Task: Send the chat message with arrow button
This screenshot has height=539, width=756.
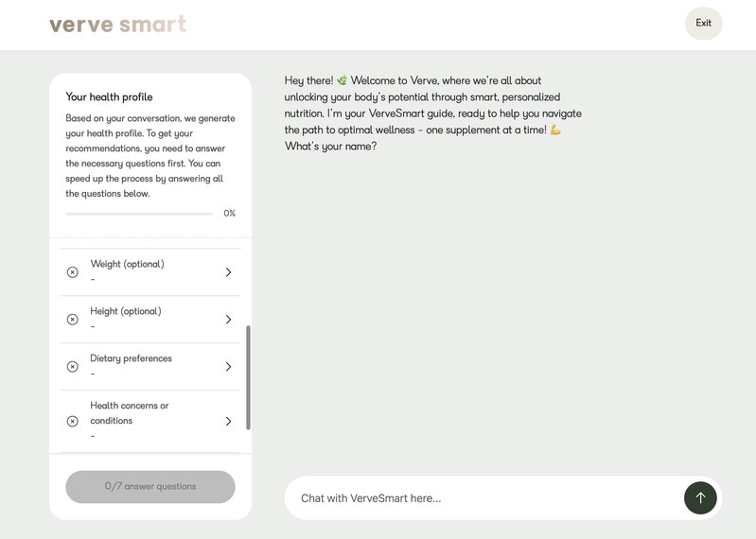Action: tap(700, 498)
